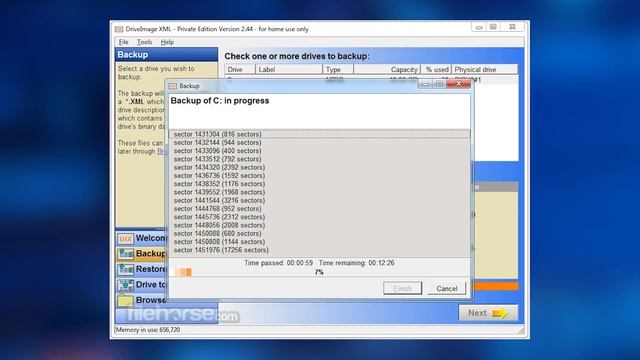Select log line sector 1448056 (2008 sectors)
This screenshot has width=640, height=360.
tap(320, 225)
